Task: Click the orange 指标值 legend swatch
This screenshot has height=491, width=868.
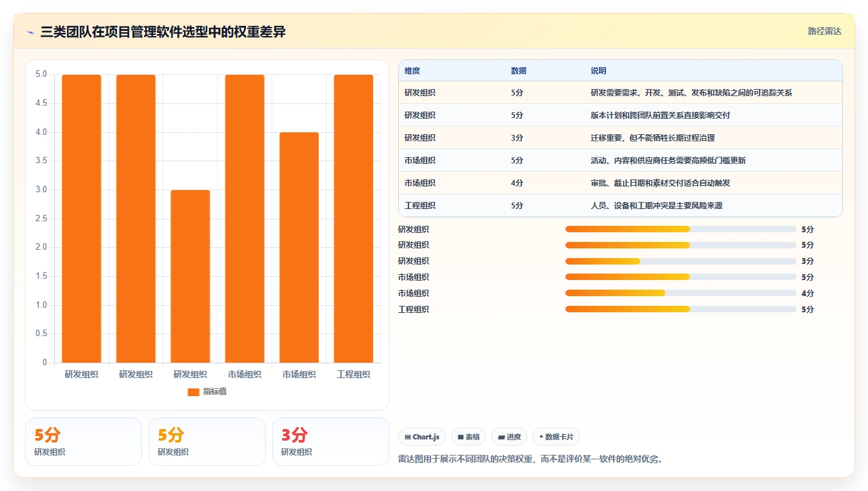Action: pos(193,392)
